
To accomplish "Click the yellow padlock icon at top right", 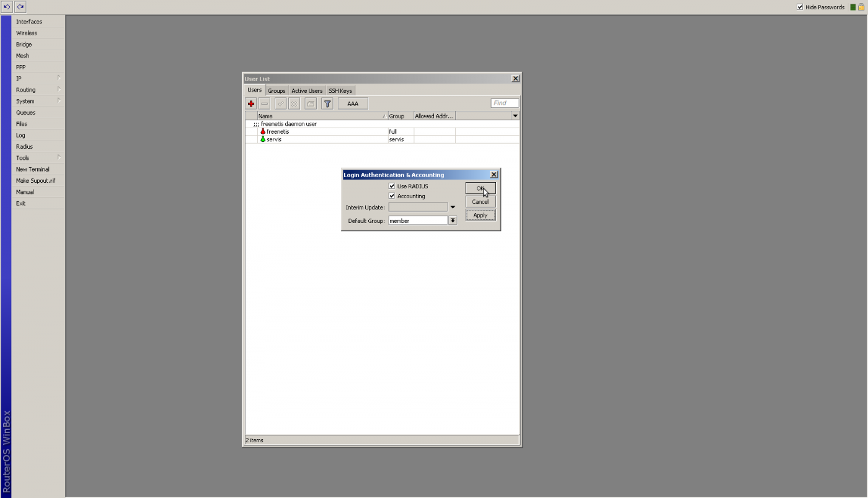I will coord(861,7).
